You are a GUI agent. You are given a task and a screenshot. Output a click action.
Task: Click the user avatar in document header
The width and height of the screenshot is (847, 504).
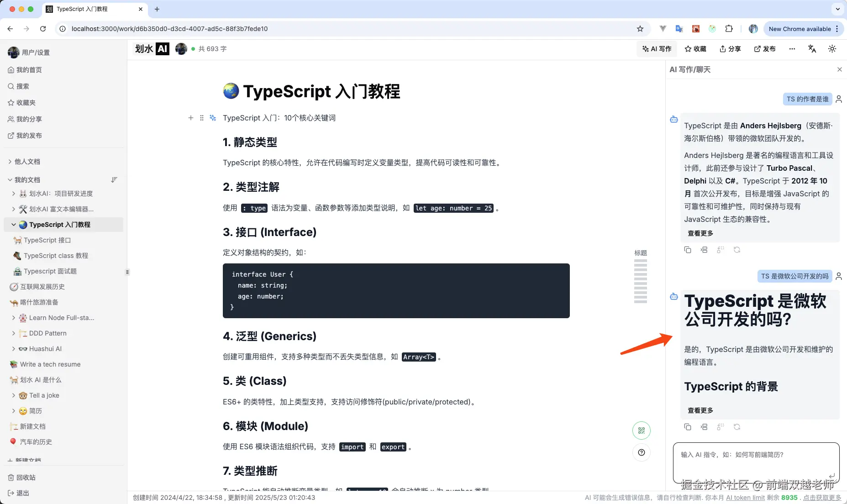pos(181,49)
